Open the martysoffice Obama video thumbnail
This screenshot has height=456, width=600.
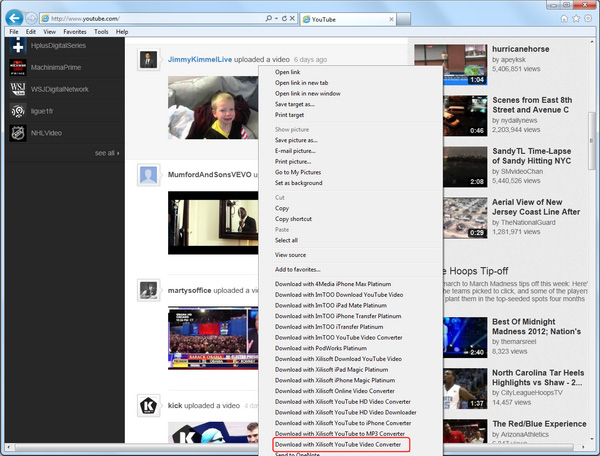(213, 338)
